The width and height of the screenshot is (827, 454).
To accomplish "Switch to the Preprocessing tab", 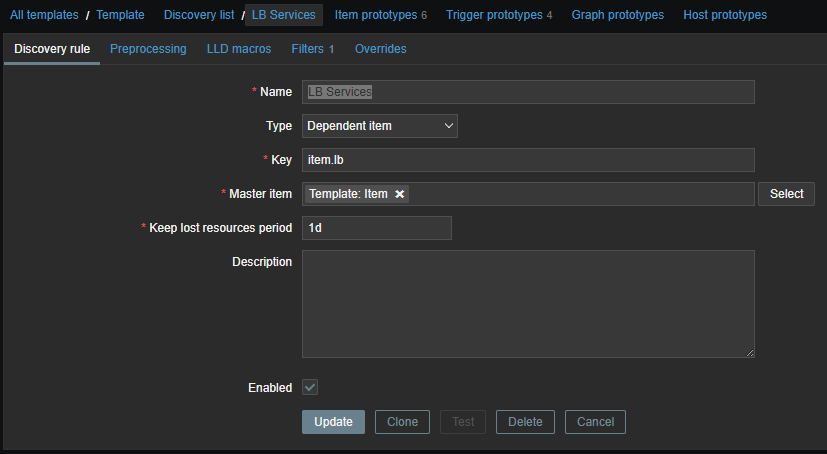I will (x=148, y=49).
